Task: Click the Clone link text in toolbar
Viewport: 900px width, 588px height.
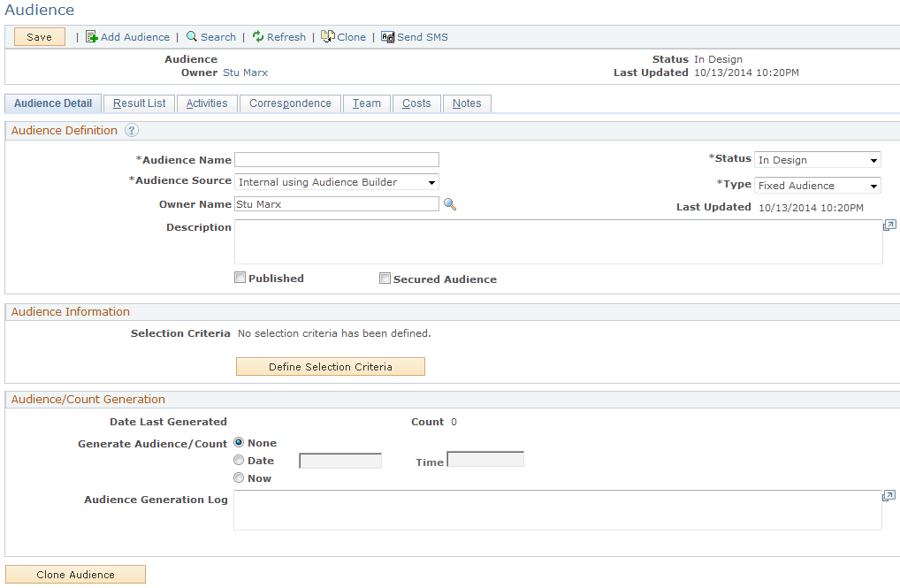Action: pos(351,37)
